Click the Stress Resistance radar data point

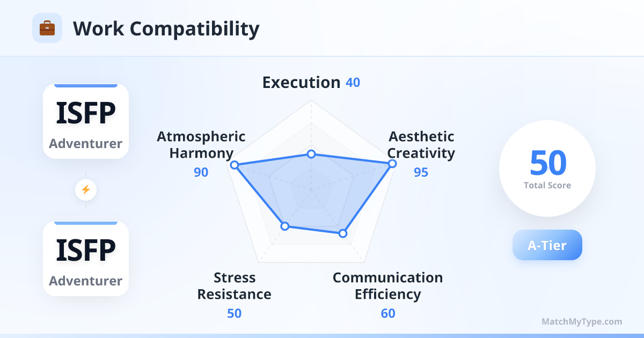click(x=286, y=226)
